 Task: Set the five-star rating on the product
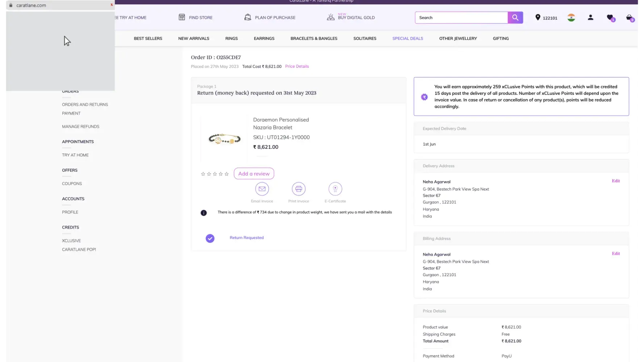(x=226, y=174)
